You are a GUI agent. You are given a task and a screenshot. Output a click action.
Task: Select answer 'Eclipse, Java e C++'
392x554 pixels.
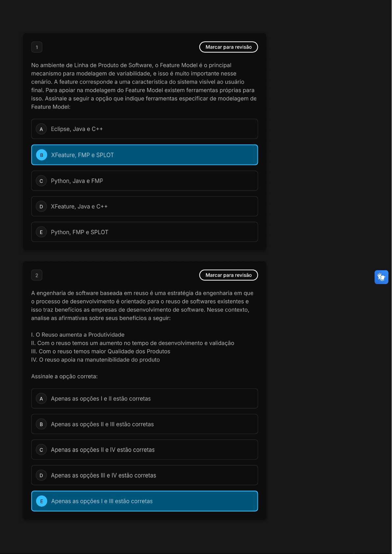(144, 129)
